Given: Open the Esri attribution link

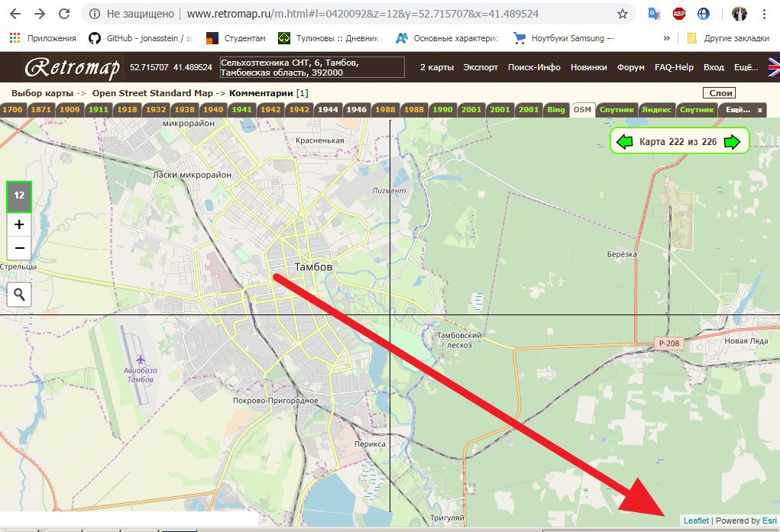Looking at the screenshot, I should coord(769,521).
